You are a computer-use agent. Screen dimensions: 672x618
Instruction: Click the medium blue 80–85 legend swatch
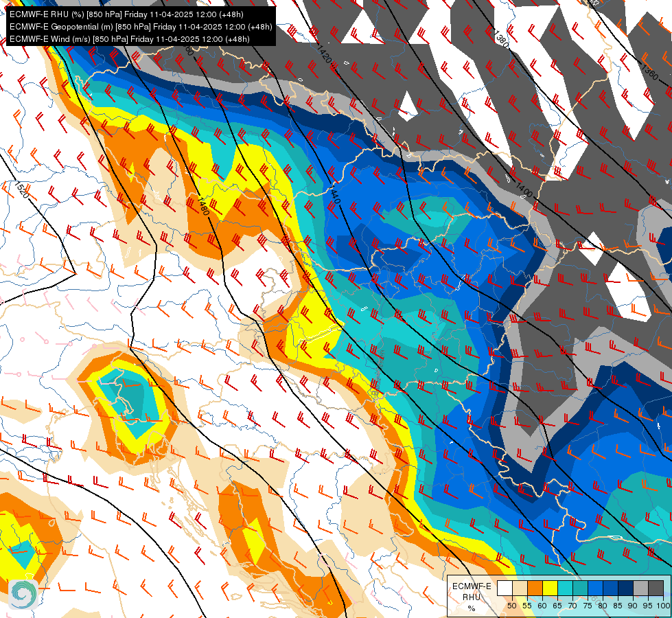pyautogui.click(x=611, y=588)
